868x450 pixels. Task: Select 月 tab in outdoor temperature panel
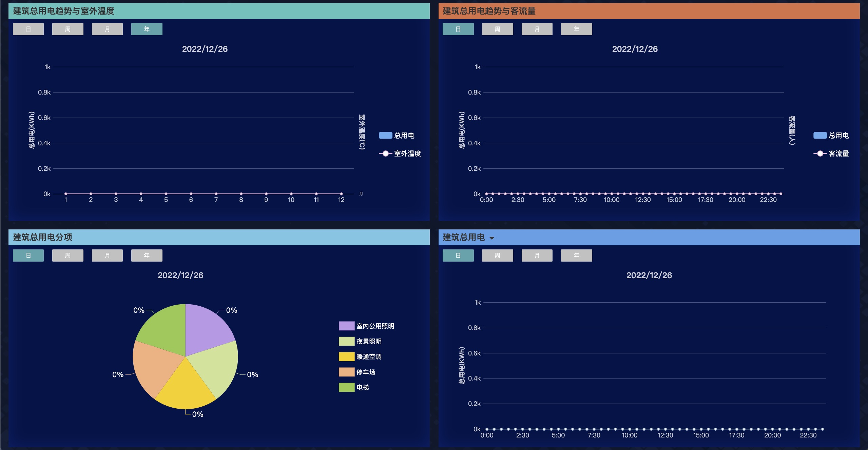click(x=107, y=29)
